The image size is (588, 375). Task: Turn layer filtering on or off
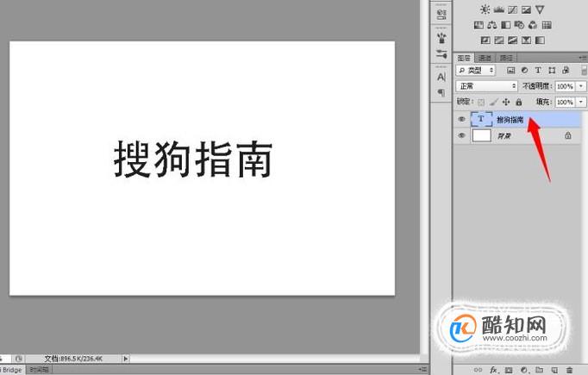pos(584,70)
